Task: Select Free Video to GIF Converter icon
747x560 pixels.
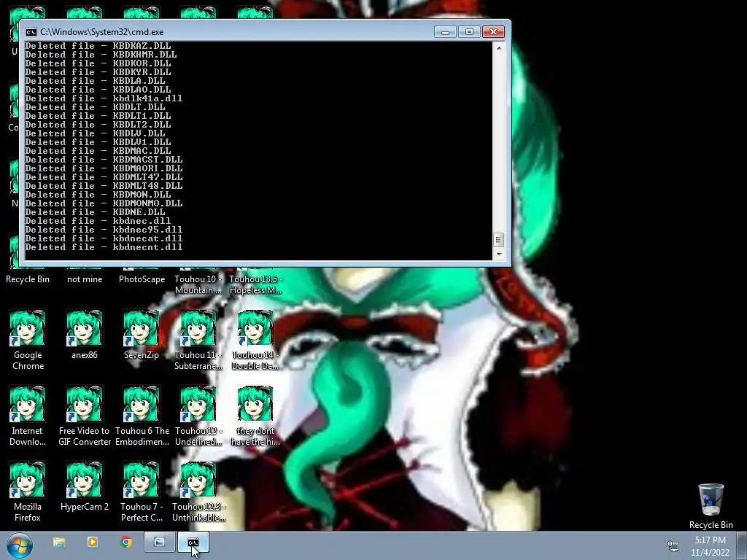Action: [85, 416]
